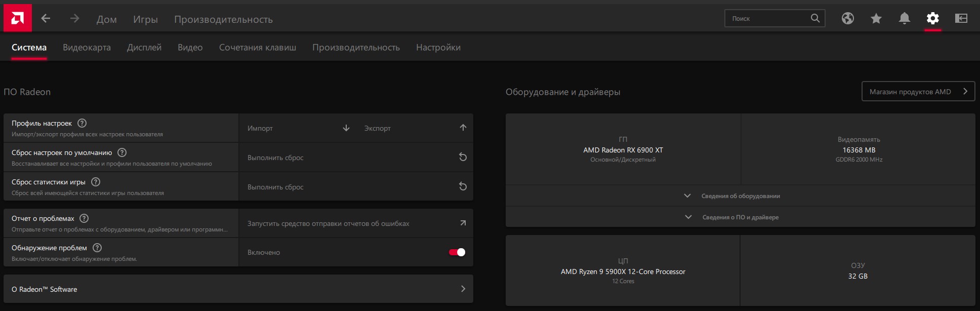Disable the Обнаружение проблем toggle
Screen dimensions: 980x311
pos(457,252)
